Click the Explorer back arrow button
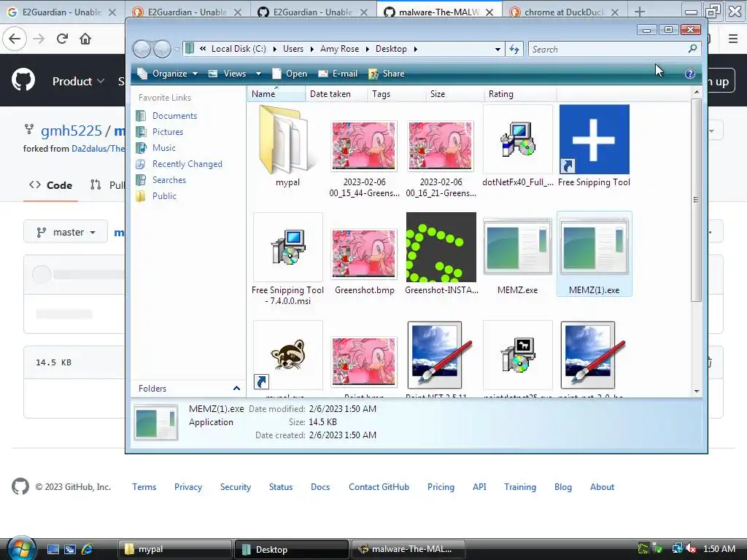The image size is (747, 560). 142,49
